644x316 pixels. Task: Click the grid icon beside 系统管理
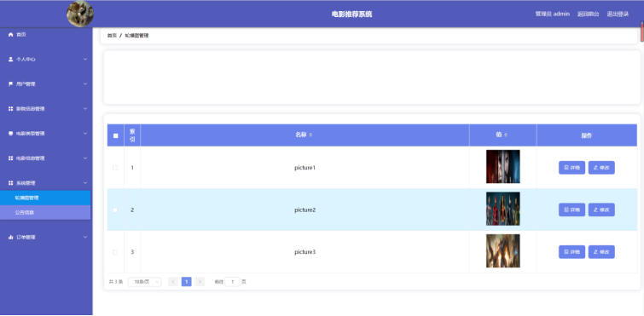[x=11, y=183]
